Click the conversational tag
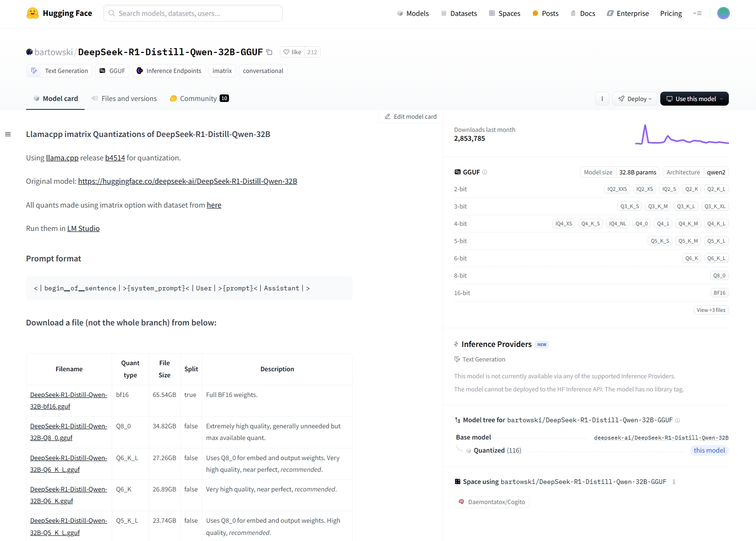756x541 pixels. click(263, 71)
